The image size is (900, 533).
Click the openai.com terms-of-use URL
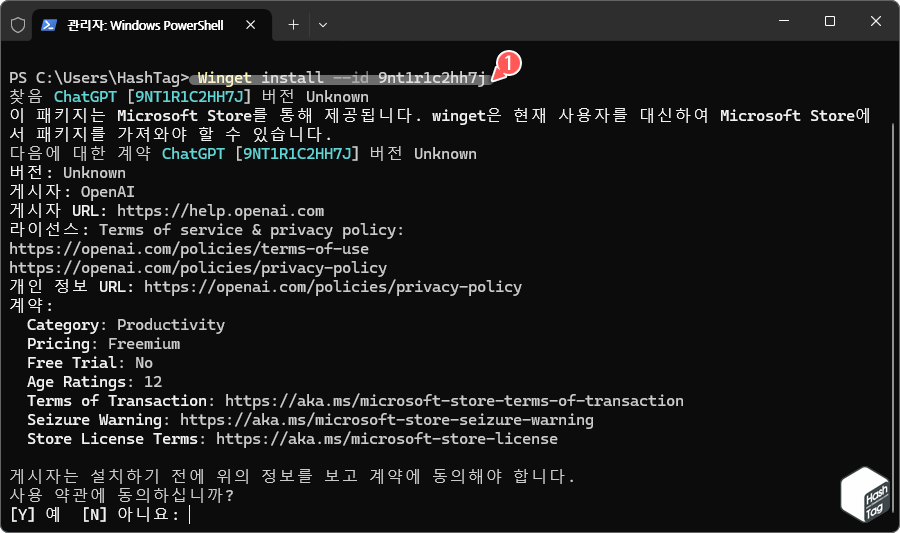coord(189,248)
